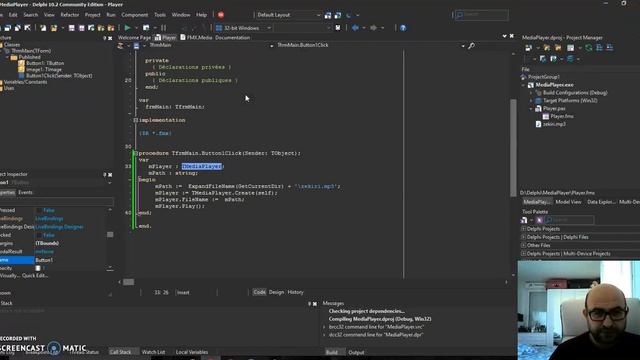Image resolution: width=640 pixels, height=360 pixels.
Task: Expand Delphi Projects | Multi-Device Projects category
Action: click(523, 253)
